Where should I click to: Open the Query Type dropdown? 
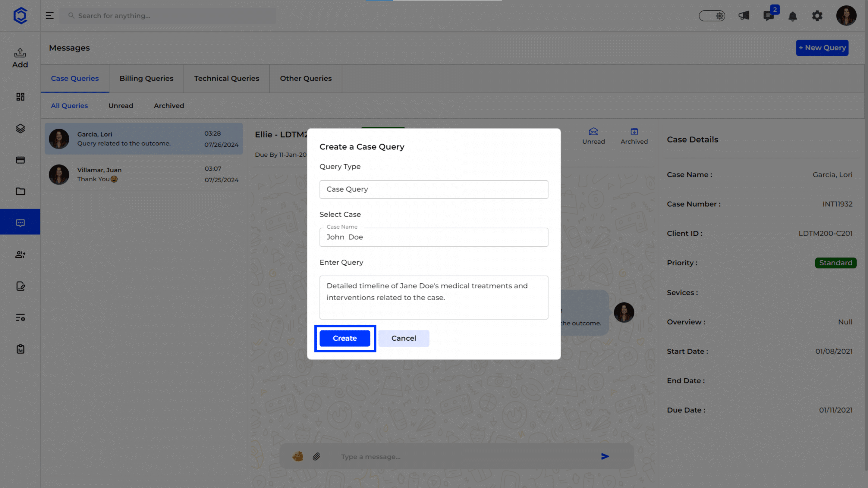point(434,189)
